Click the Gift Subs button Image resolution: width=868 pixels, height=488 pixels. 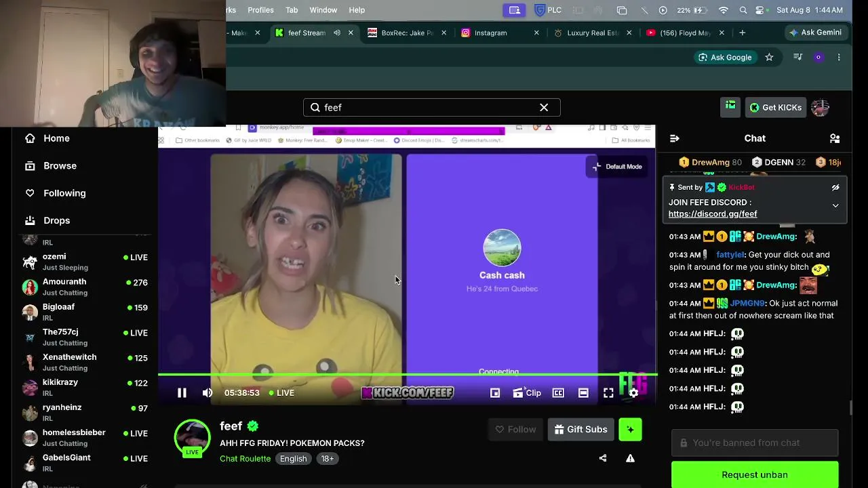[x=580, y=429]
